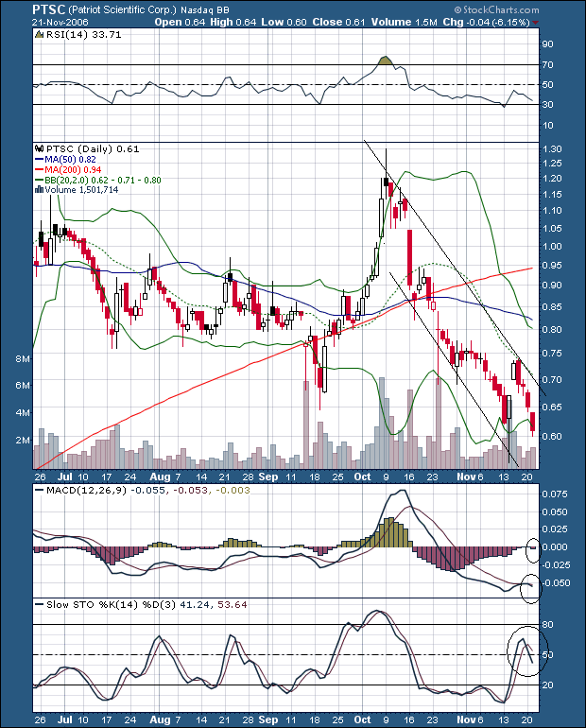586x728 pixels.
Task: Click the PTSC (Daily) 0.61 legend label
Action: 93,149
